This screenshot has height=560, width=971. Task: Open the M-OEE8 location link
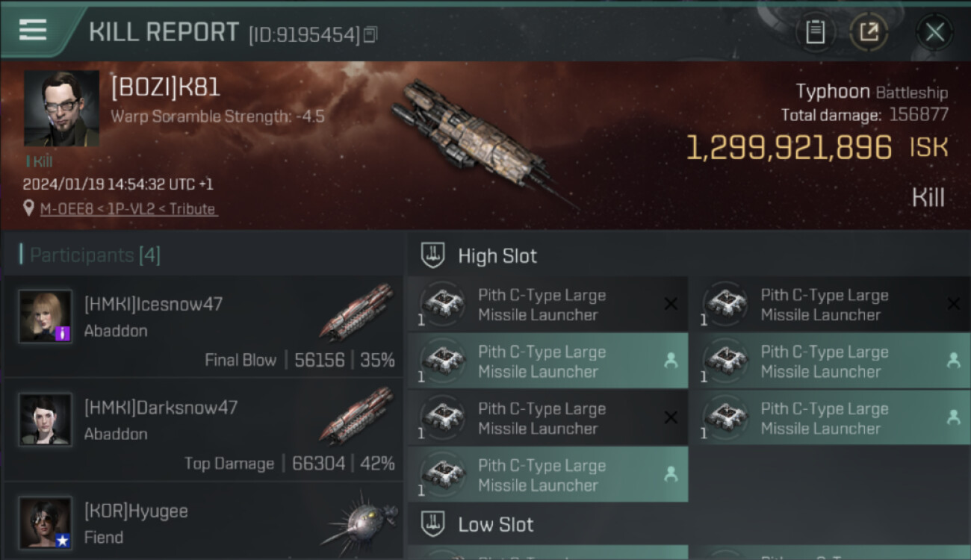(128, 209)
